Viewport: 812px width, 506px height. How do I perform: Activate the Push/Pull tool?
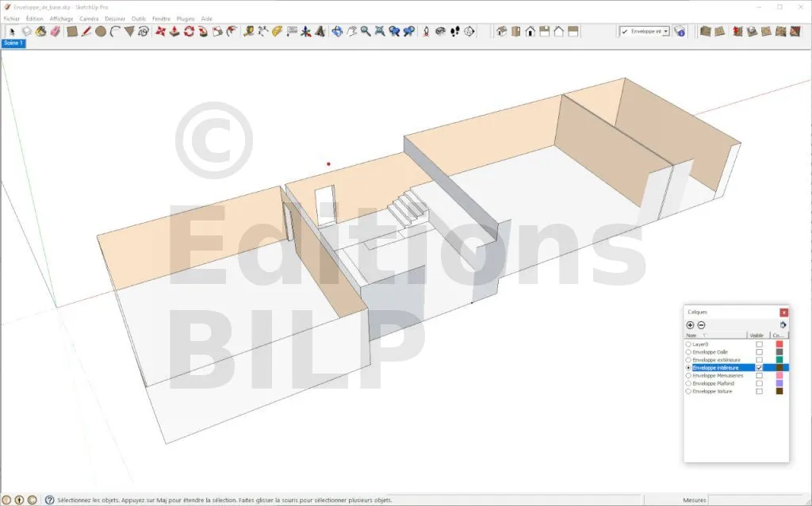[174, 32]
